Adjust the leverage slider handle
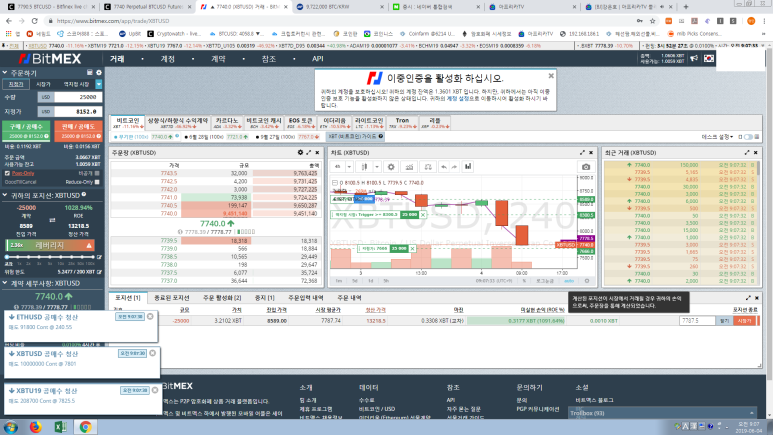 (7, 257)
